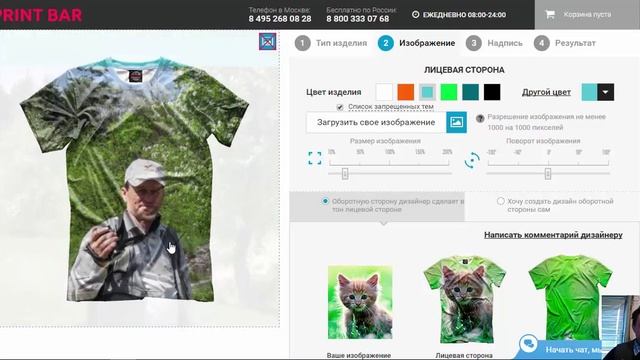The image size is (640, 360).
Task: Click the PRINT BAR logo
Action: coord(41,15)
